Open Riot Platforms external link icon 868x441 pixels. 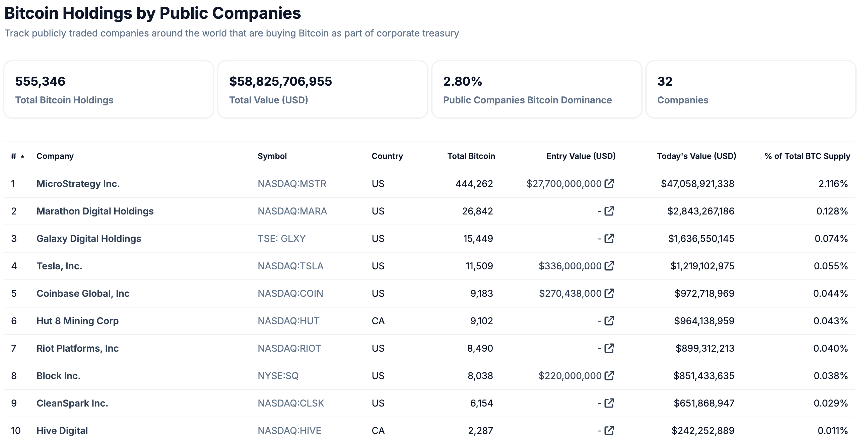pyautogui.click(x=609, y=348)
